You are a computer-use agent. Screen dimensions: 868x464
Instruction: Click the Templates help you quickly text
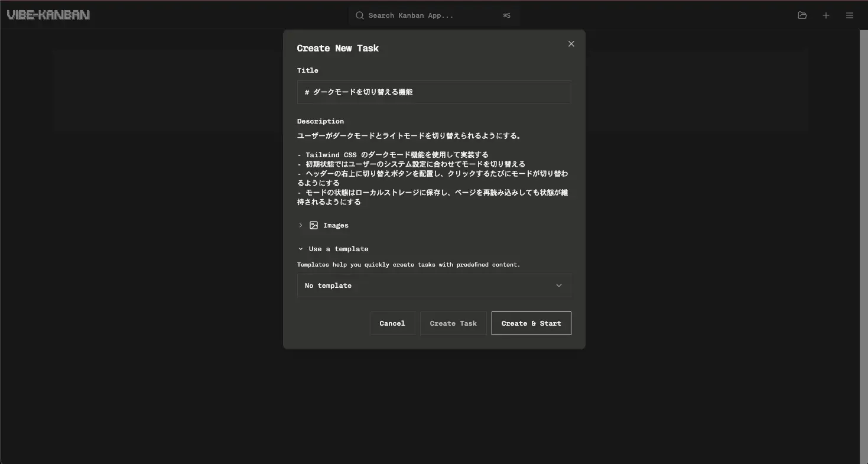408,265
